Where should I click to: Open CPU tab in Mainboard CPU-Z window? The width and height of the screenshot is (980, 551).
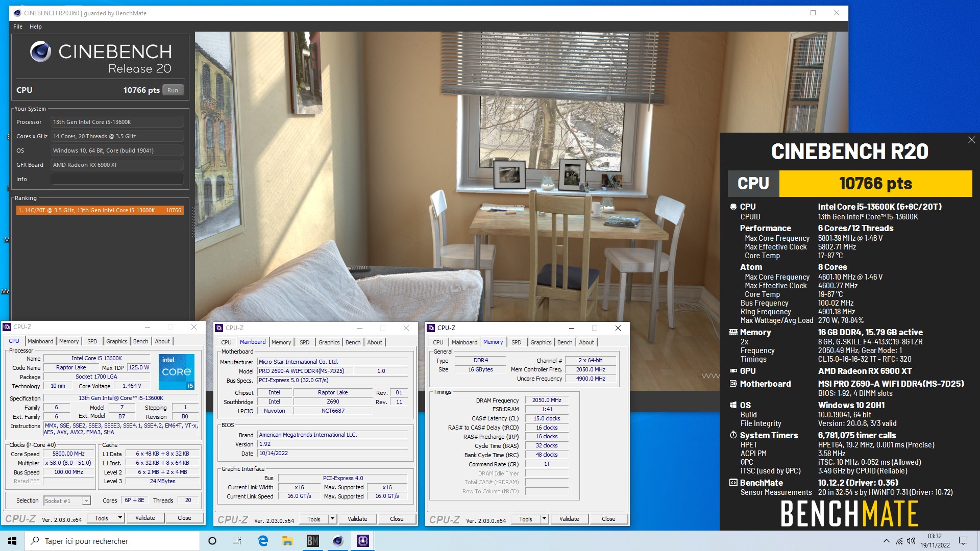click(226, 342)
